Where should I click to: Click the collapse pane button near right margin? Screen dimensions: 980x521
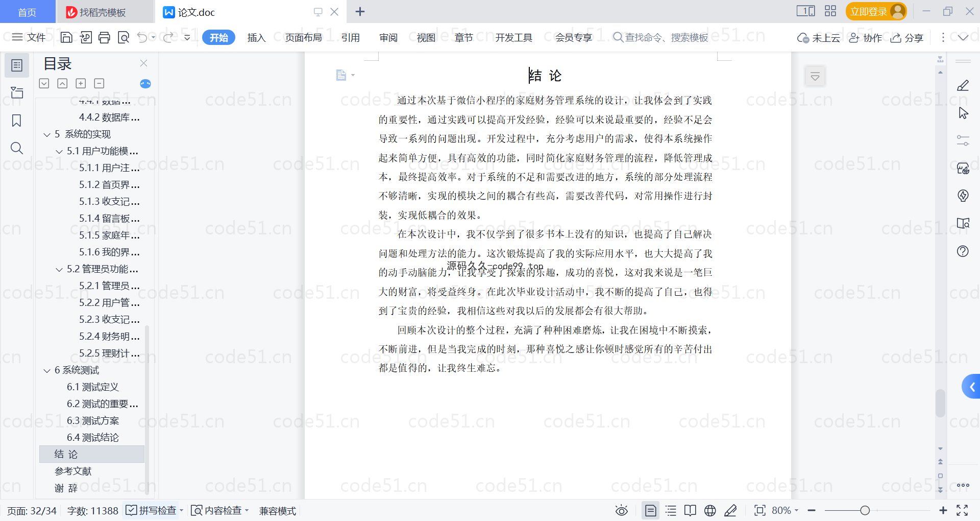(815, 77)
